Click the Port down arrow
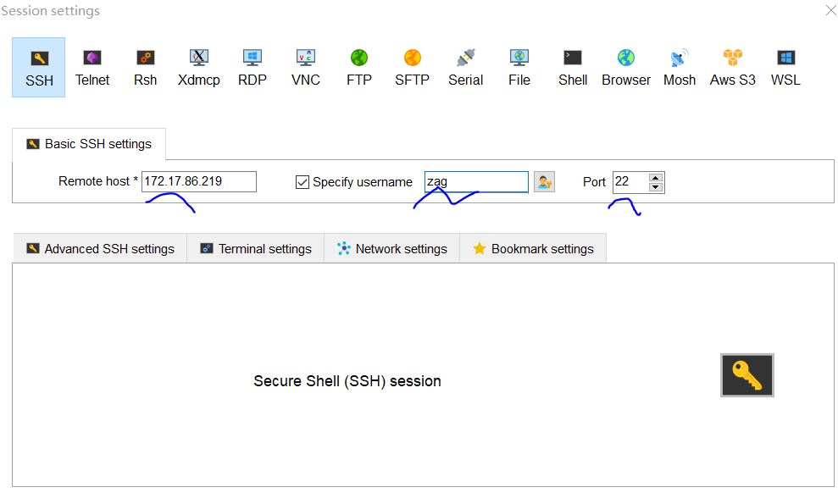Image resolution: width=838 pixels, height=504 pixels. (657, 186)
